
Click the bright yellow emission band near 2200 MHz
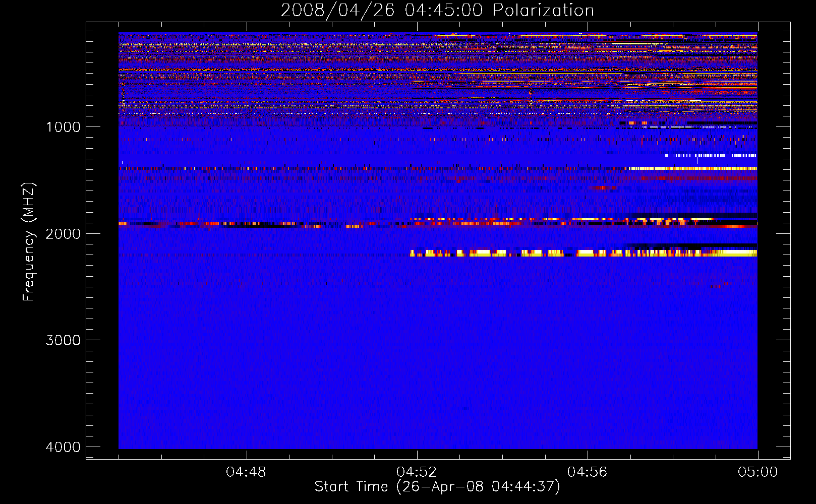click(584, 253)
